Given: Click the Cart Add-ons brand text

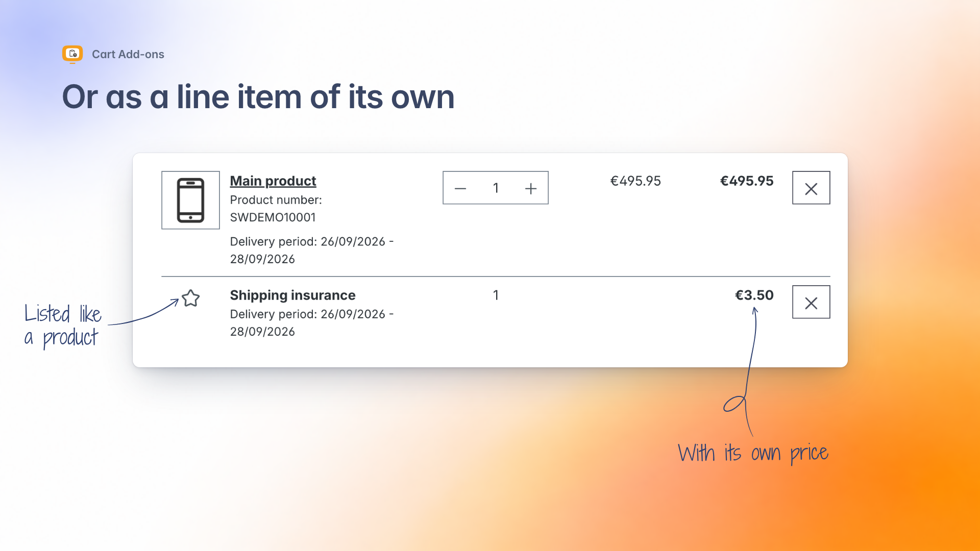Looking at the screenshot, I should [128, 54].
